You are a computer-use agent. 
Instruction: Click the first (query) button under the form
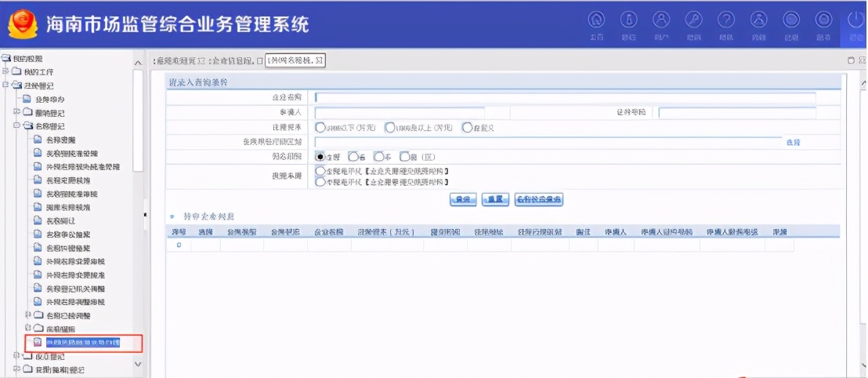[x=463, y=199]
